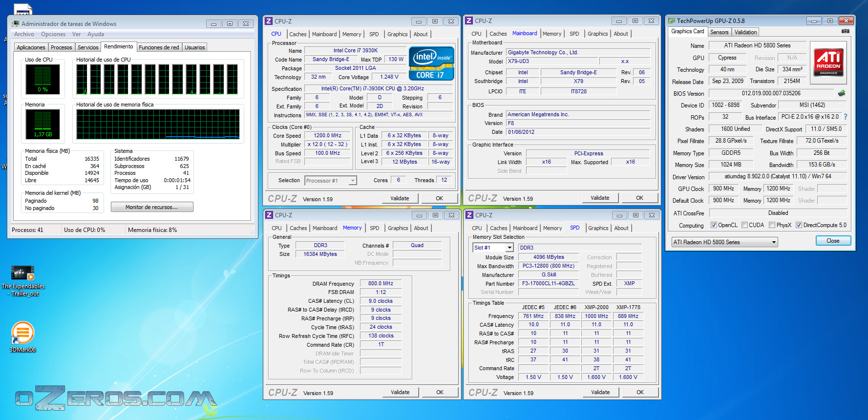
Task: Switch to the Aplicaciones tab
Action: 31,47
